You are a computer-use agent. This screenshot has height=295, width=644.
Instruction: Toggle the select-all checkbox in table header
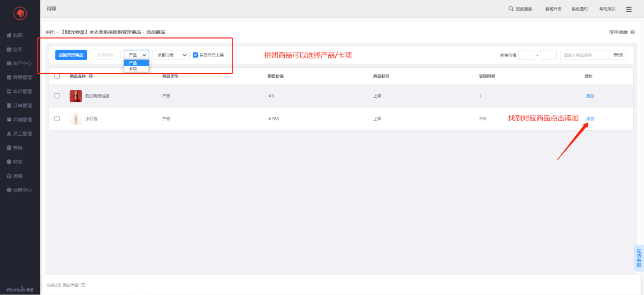[x=57, y=76]
